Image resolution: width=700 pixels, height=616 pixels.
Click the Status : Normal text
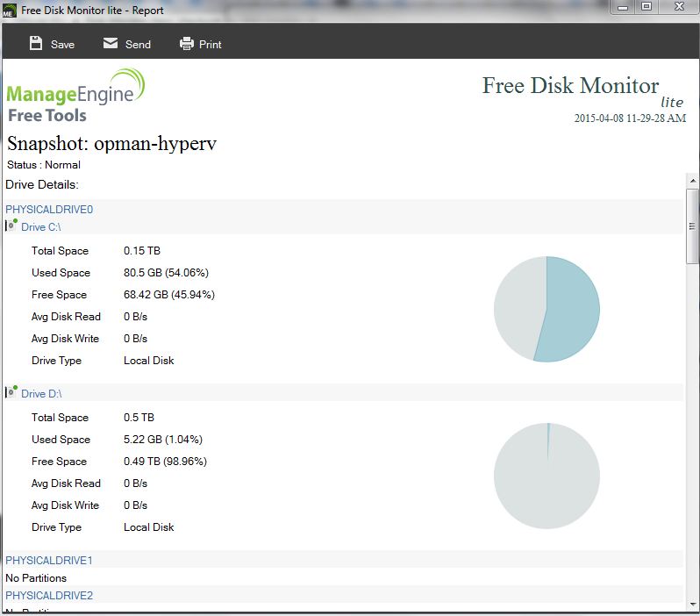click(44, 165)
